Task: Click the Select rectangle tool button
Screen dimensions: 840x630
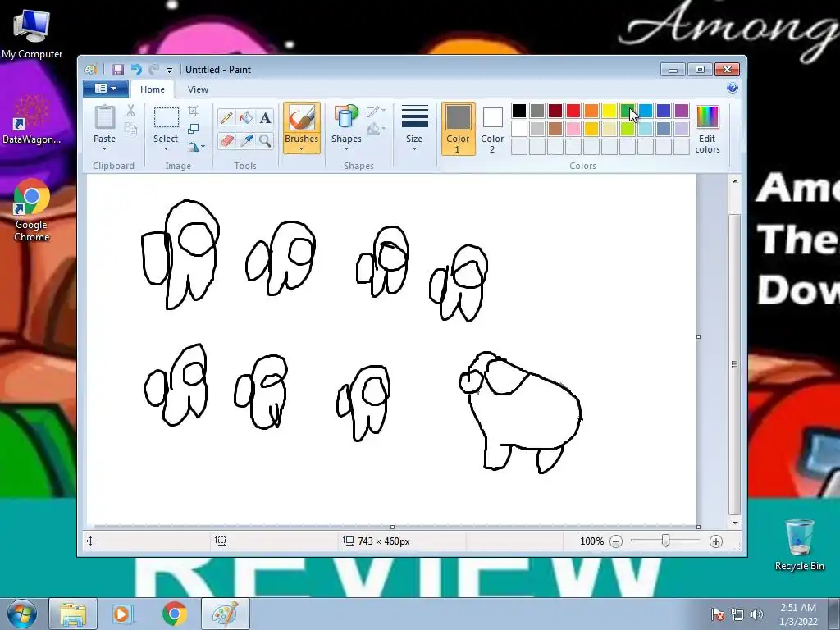Action: point(166,117)
